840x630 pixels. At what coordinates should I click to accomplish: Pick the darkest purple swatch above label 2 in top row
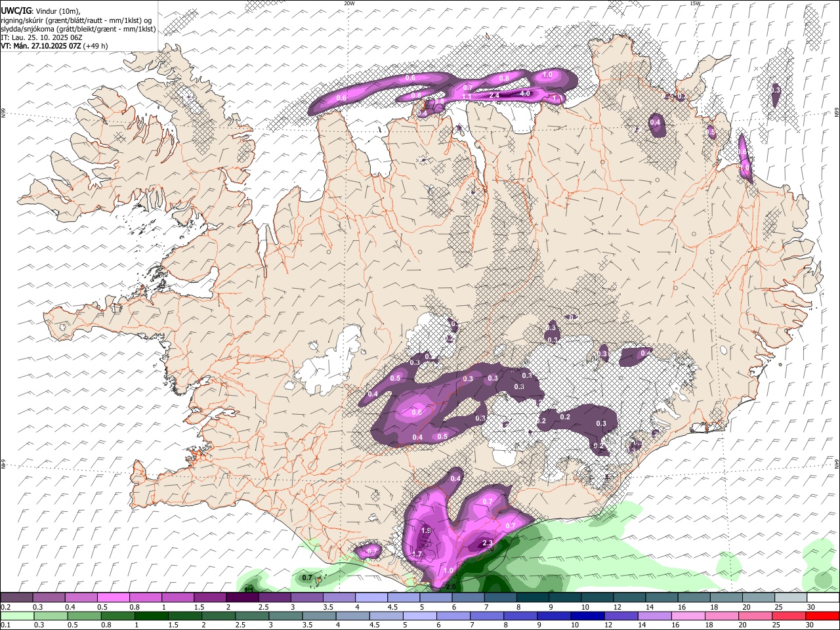coord(242,598)
